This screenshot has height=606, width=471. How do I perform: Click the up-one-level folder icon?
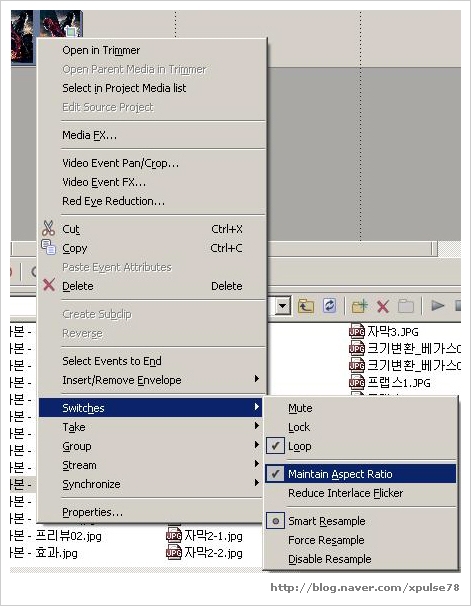pos(306,306)
